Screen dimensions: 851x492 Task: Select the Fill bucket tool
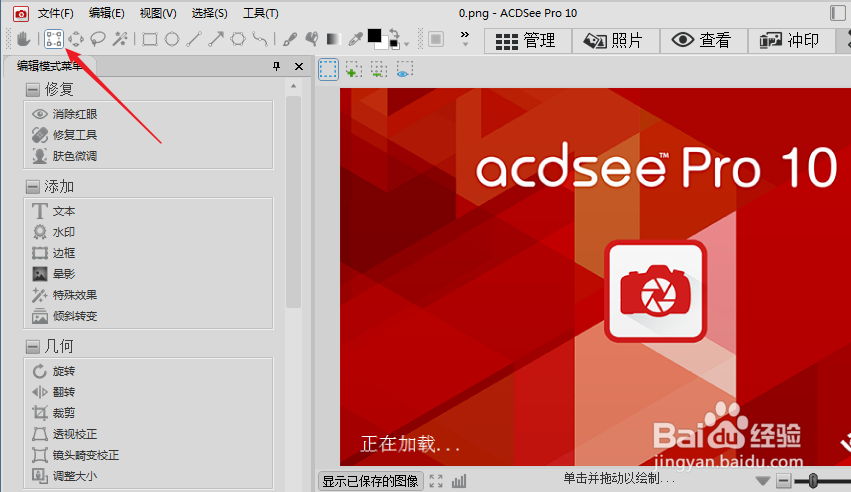click(x=312, y=39)
